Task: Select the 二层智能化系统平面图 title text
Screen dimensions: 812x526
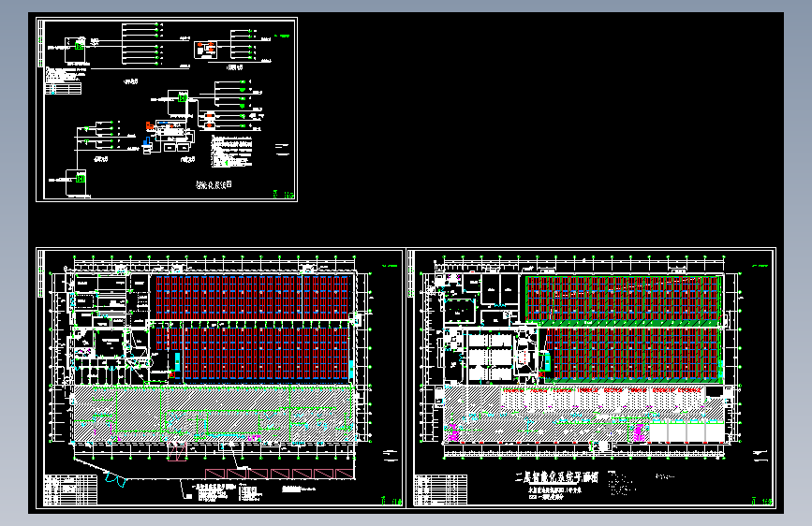Action: (556, 476)
